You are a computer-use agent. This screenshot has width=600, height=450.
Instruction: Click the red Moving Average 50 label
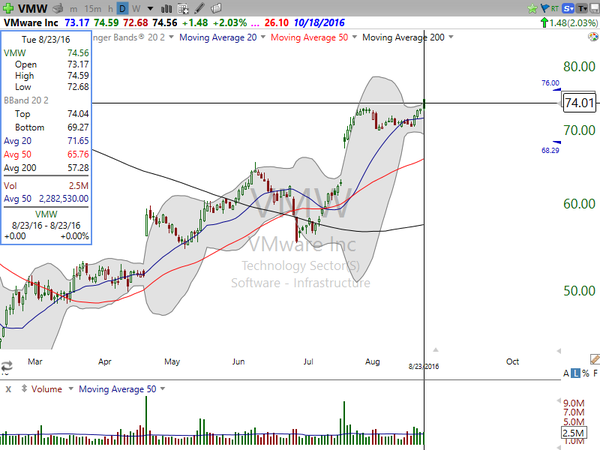[x=309, y=37]
